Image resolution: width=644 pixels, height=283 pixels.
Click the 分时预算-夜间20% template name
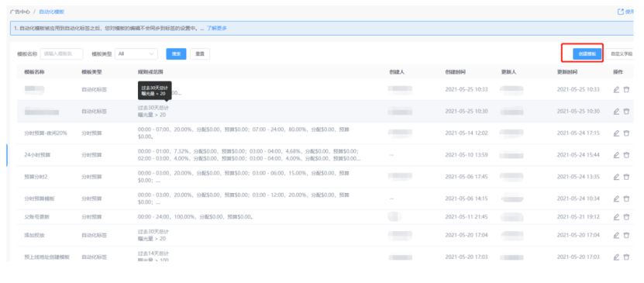pyautogui.click(x=46, y=133)
